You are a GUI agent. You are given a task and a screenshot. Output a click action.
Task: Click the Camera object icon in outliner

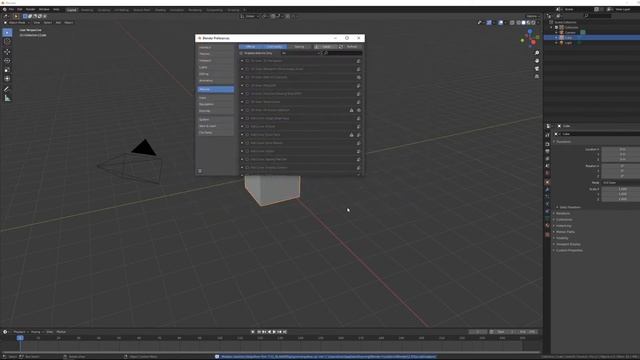pyautogui.click(x=562, y=32)
